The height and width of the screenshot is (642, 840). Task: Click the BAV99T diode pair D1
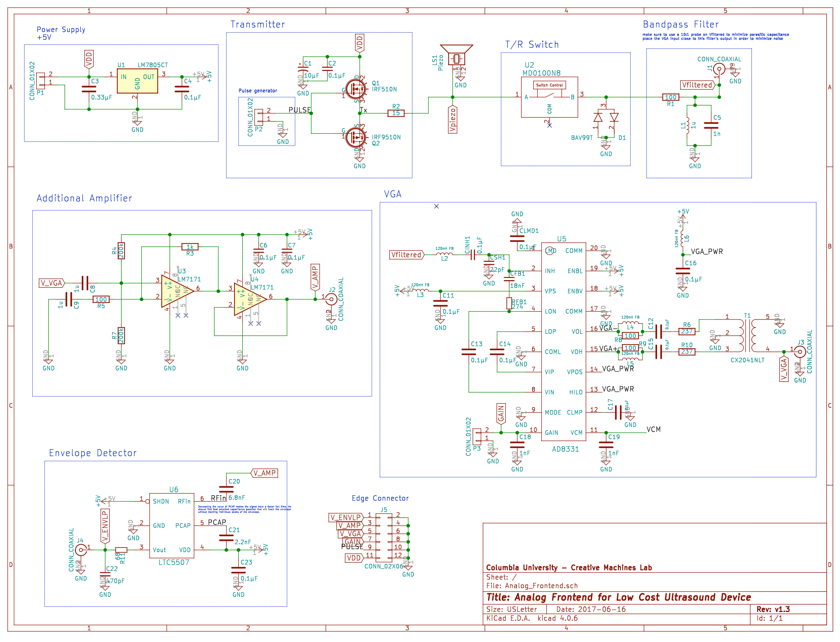point(606,117)
